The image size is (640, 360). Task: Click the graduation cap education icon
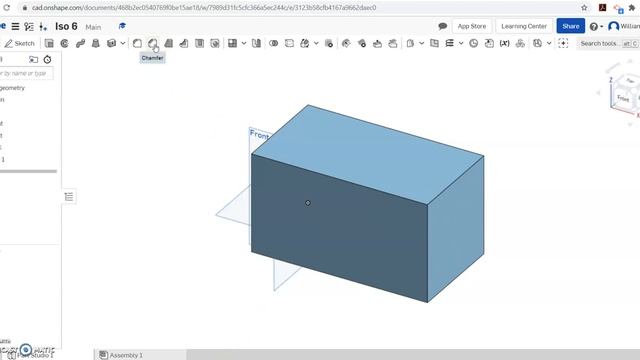[x=122, y=26]
